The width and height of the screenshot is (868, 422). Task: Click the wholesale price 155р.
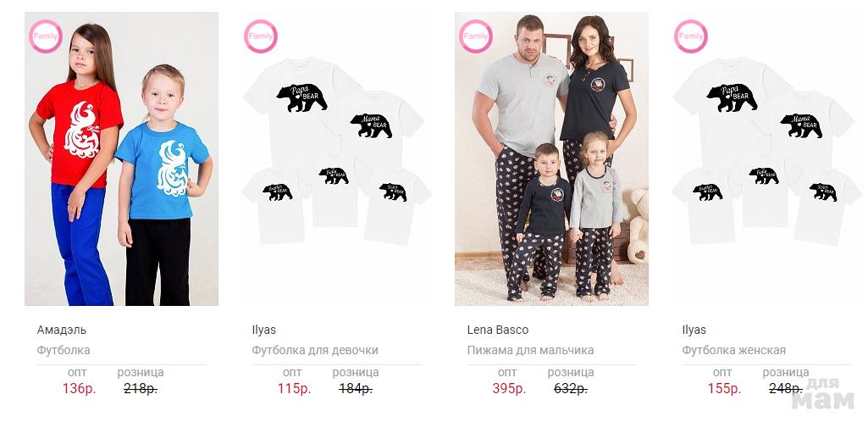click(x=724, y=389)
